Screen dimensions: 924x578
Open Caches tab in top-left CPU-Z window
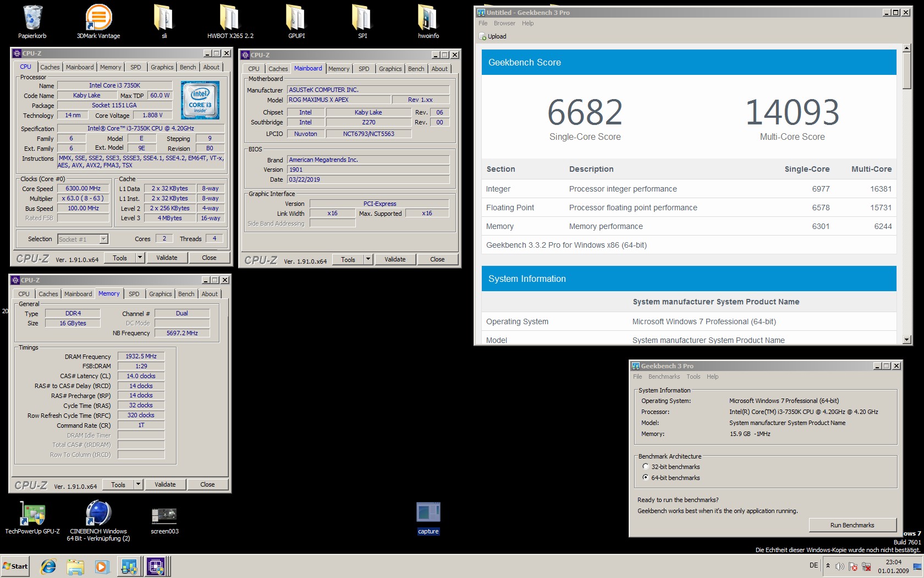[x=50, y=67]
